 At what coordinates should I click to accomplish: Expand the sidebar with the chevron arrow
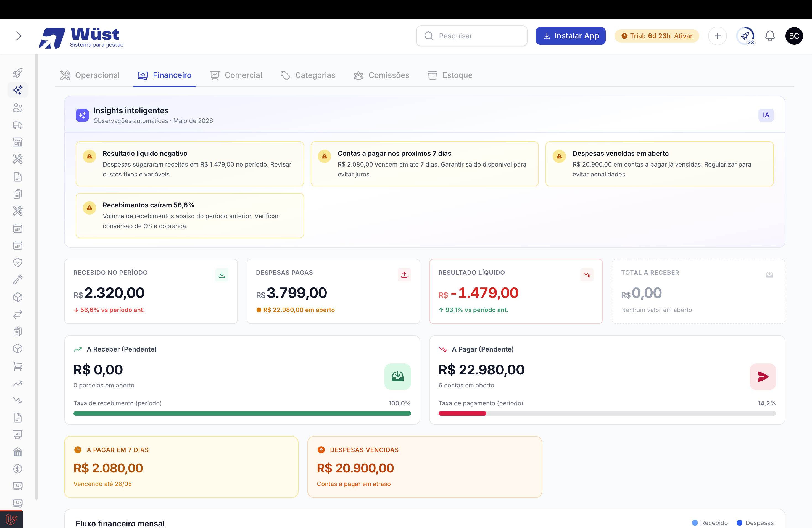[19, 36]
